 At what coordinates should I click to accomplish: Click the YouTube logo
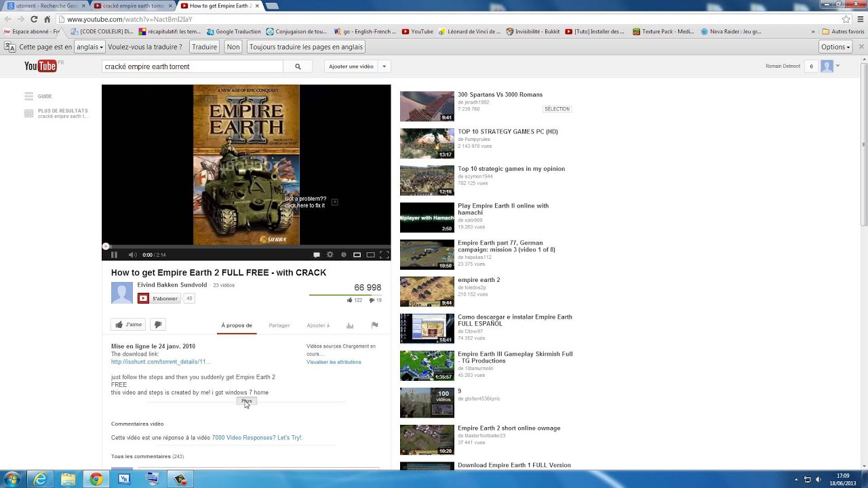click(41, 66)
